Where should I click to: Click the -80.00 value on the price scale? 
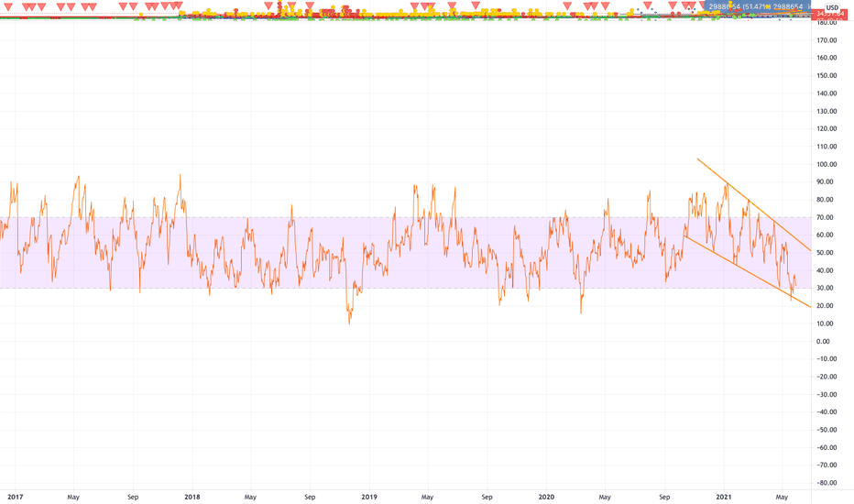tap(827, 483)
